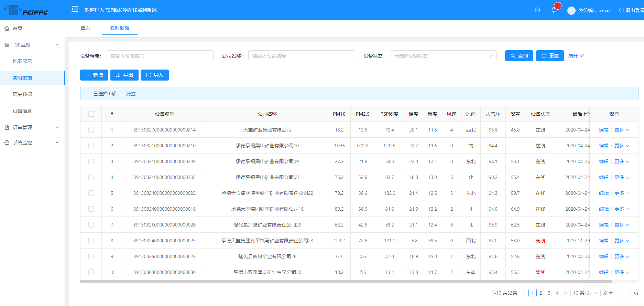Open 首页 in the sidebar
The width and height of the screenshot is (644, 306).
(x=32, y=28)
